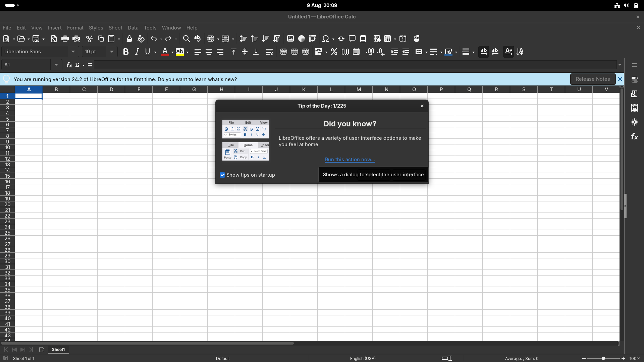This screenshot has width=644, height=362.
Task: Click the Clone Formatting paintbrush icon
Action: [129, 39]
